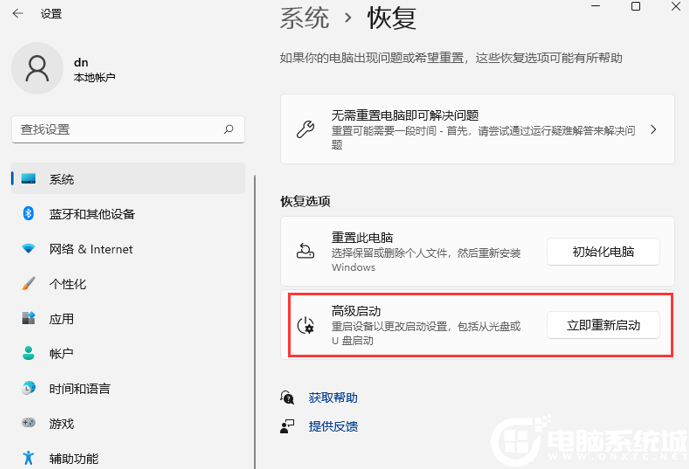
Task: Open 蓝牙和其他设备 settings
Action: 128,214
